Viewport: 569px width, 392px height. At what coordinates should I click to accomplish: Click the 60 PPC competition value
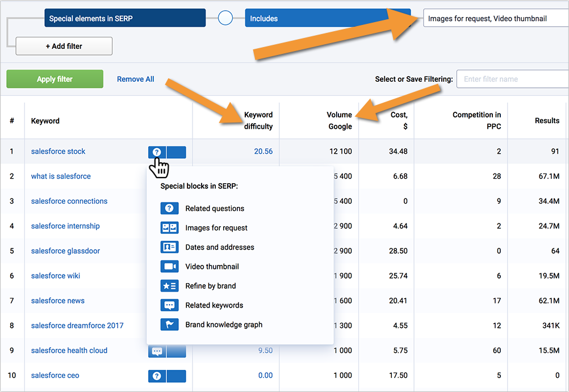coord(497,350)
